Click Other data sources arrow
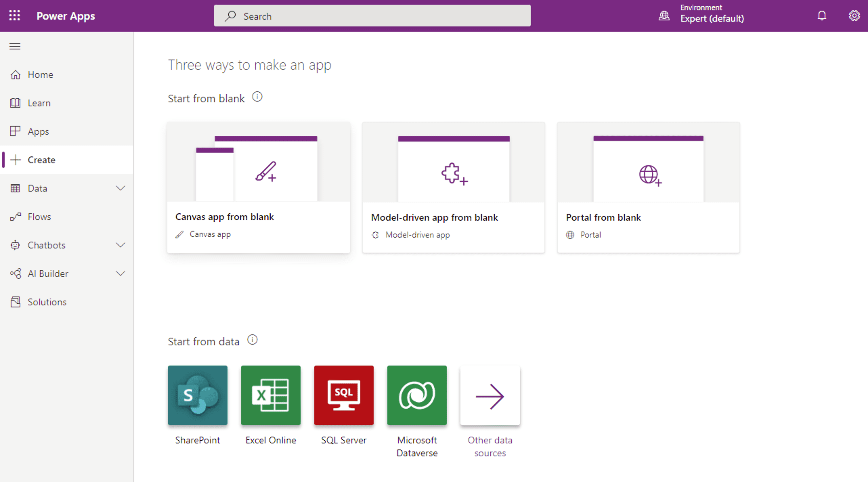Image resolution: width=868 pixels, height=482 pixels. click(490, 395)
